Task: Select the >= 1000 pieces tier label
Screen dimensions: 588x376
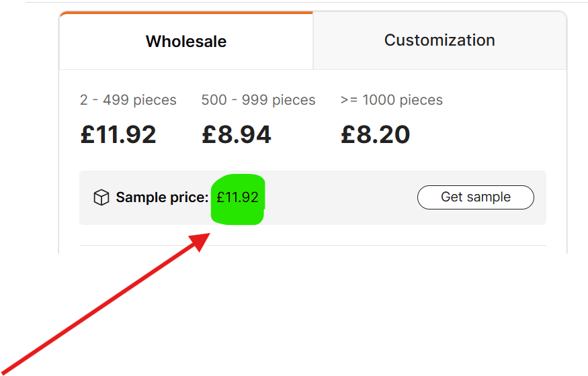Action: (392, 100)
